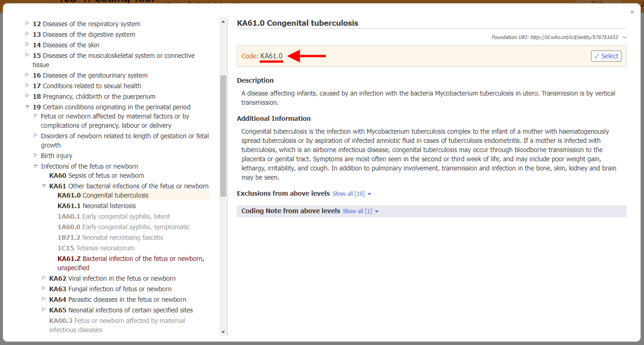Viewport: 644px width, 345px height.
Task: Expand KA62 Viral infection in the fetus
Action: (x=44, y=278)
